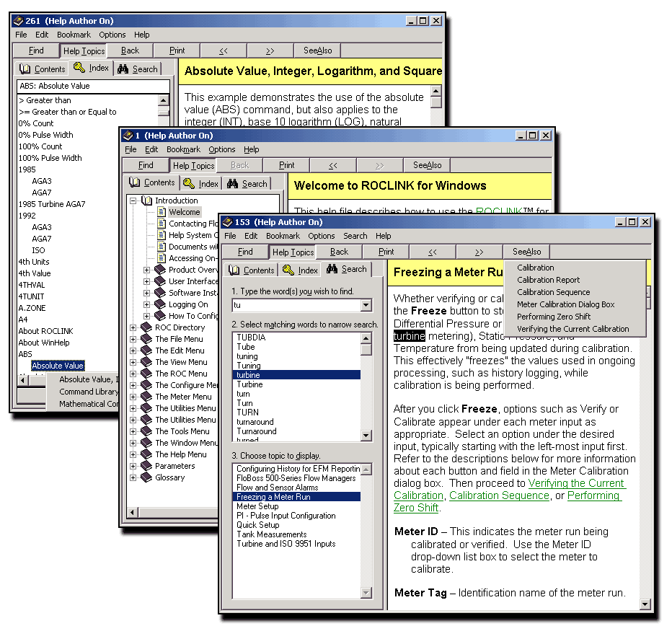The width and height of the screenshot is (672, 626).
Task: Click the Print button in window 153
Action: [386, 252]
